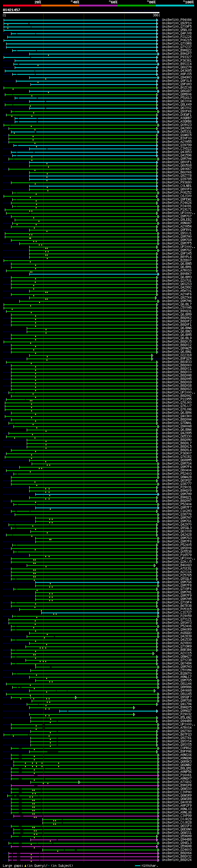Select the UniRef100_Q949H3 label
The height and width of the screenshot is (868, 197).
point(177,78)
